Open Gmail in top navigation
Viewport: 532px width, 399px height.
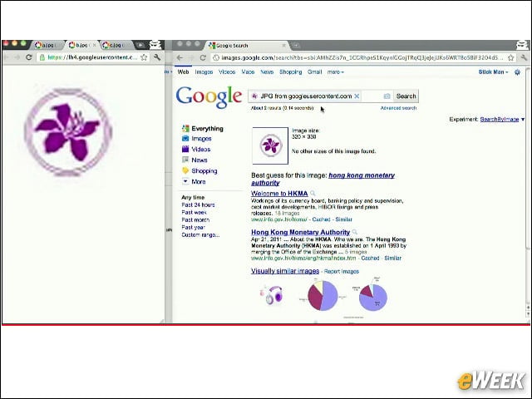(x=314, y=72)
